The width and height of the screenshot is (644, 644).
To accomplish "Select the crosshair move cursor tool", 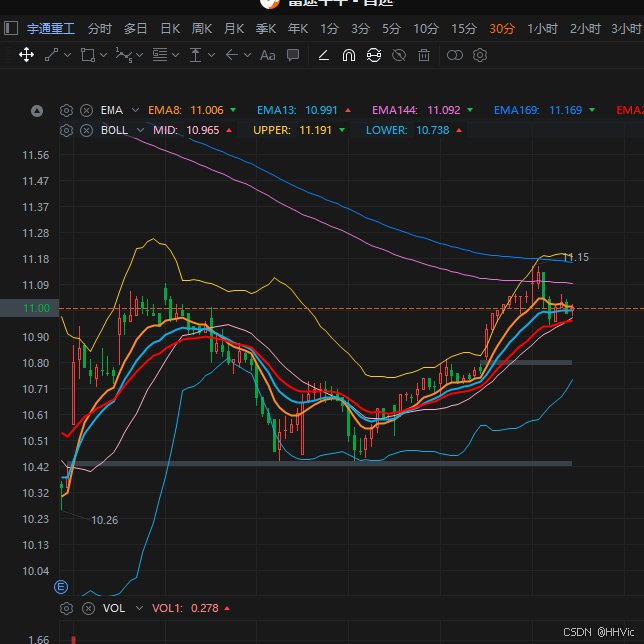I will point(26,55).
